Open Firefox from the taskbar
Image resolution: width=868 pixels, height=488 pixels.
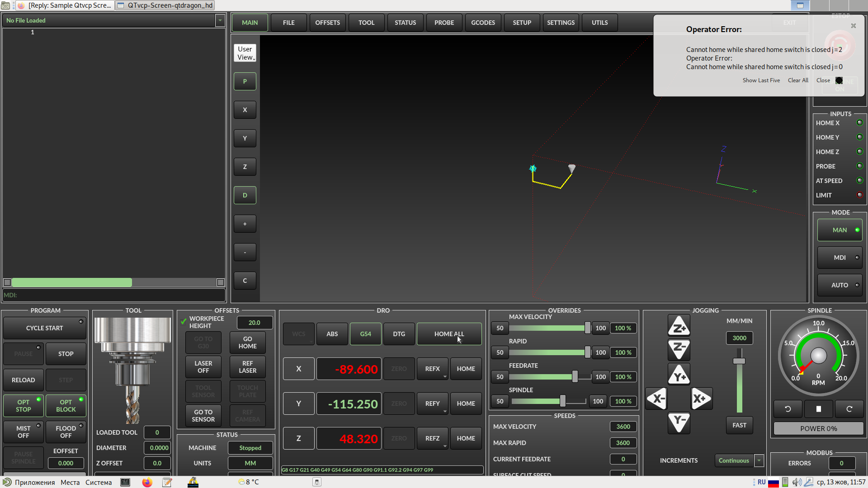point(147,482)
